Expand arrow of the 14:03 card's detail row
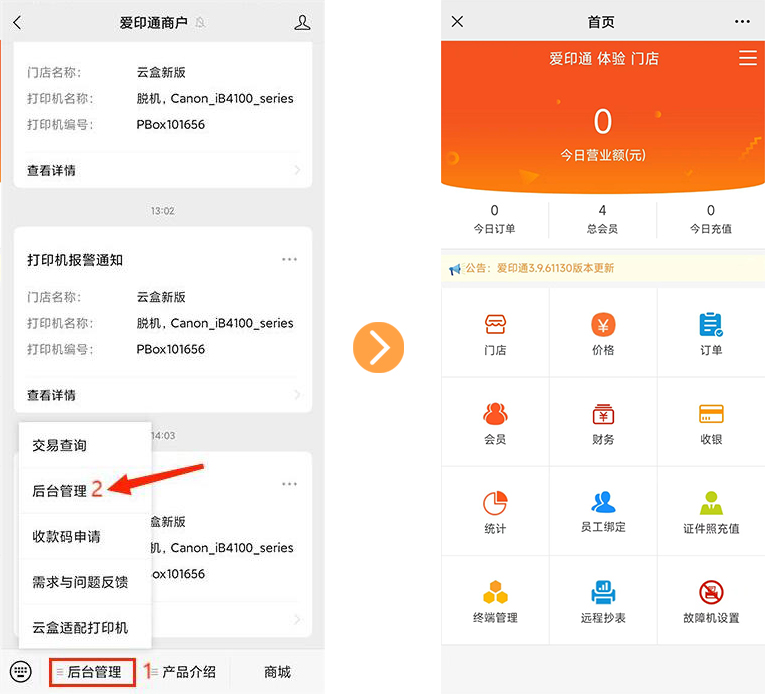This screenshot has height=694, width=765. (x=297, y=619)
